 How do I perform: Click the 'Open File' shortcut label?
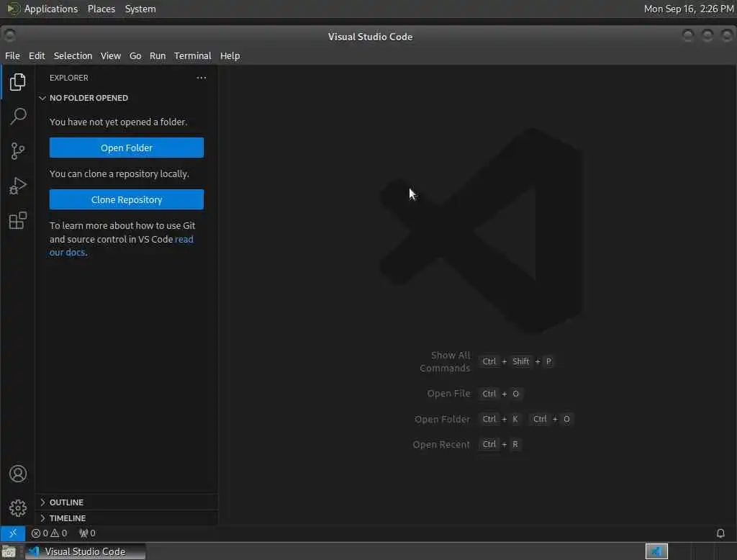(x=448, y=393)
